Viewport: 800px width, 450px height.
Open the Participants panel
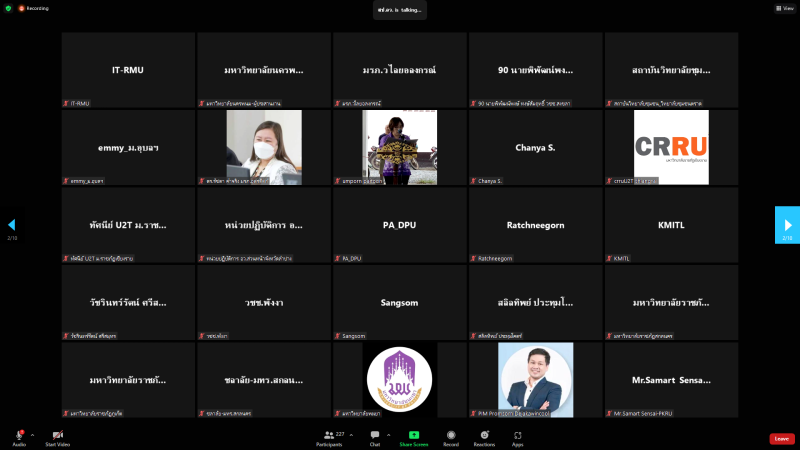coord(329,435)
